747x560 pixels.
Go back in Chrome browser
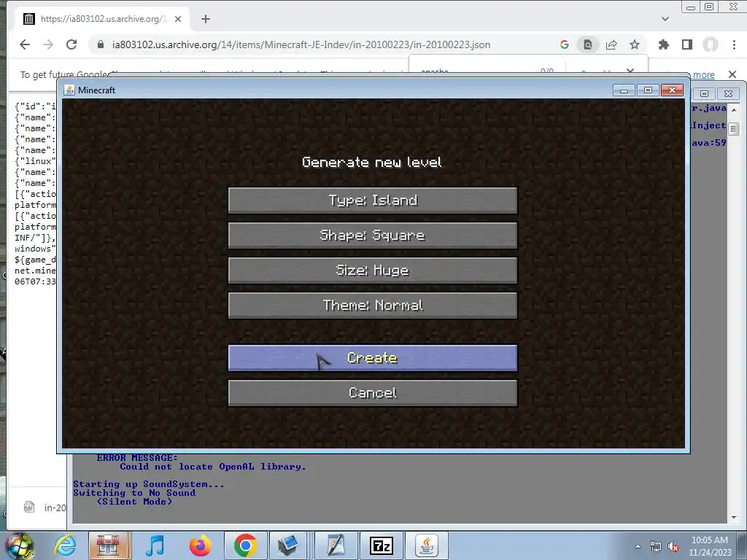click(x=25, y=44)
